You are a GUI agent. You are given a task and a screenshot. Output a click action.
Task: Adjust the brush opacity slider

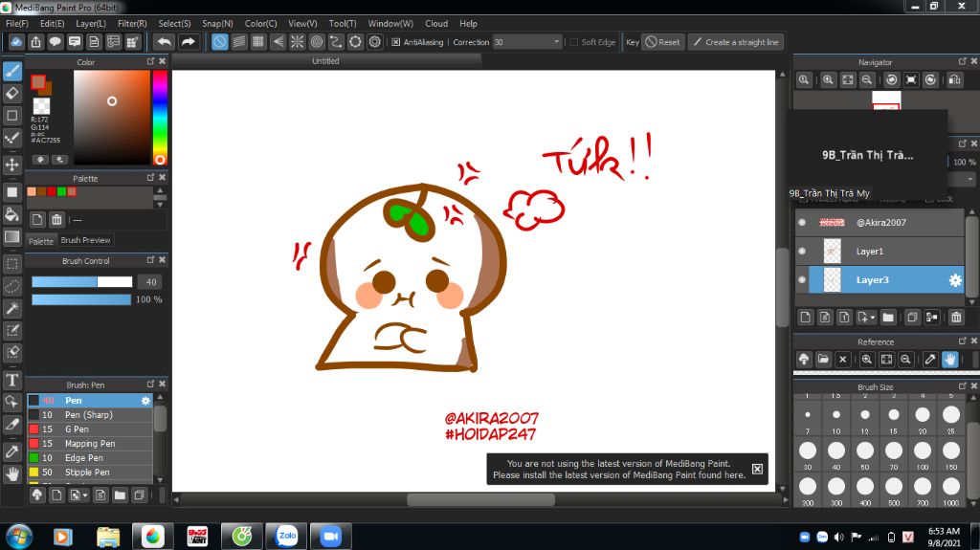(81, 299)
